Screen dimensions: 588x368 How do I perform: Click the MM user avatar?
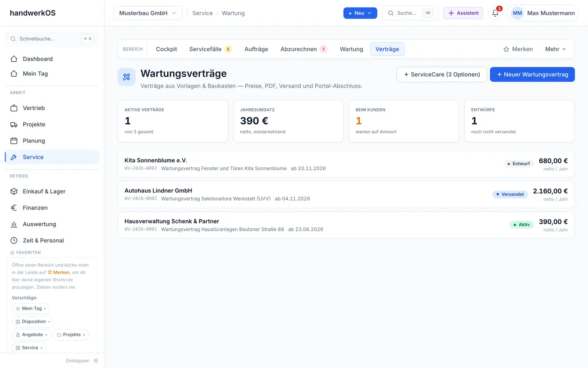517,13
